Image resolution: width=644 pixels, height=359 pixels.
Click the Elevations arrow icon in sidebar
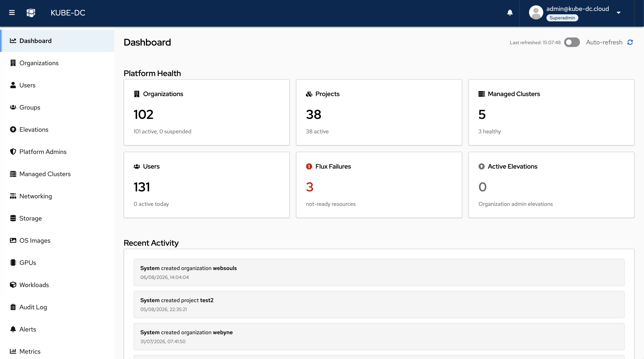[x=13, y=129]
